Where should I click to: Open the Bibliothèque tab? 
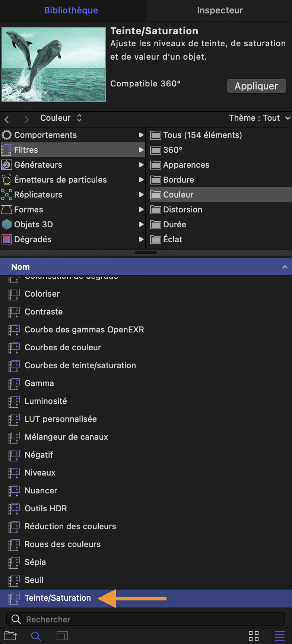coord(71,10)
